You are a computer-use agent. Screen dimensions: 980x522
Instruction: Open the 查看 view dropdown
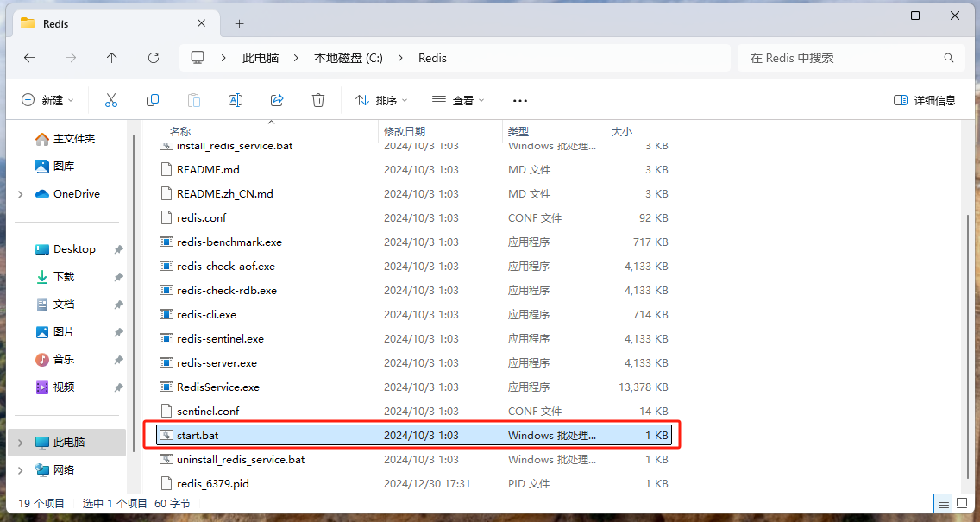click(x=458, y=100)
